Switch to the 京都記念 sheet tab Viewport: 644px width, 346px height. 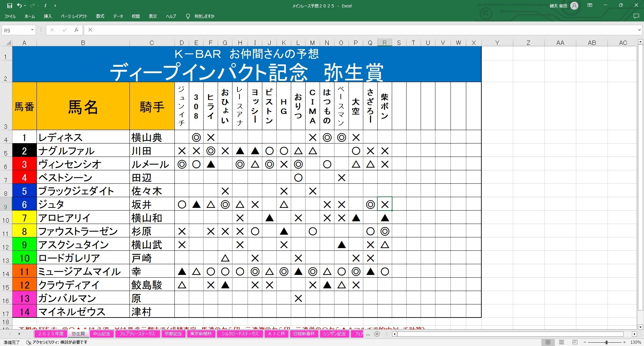click(173, 334)
